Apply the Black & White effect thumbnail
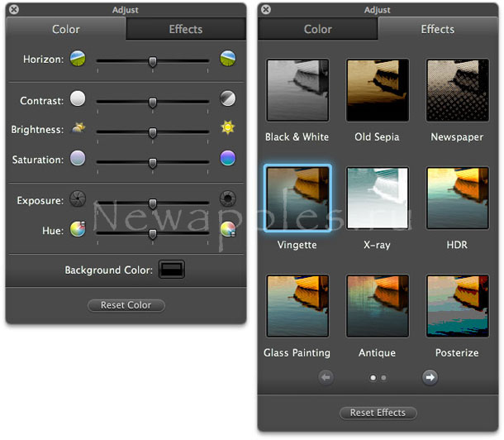504x440 pixels. pos(297,90)
